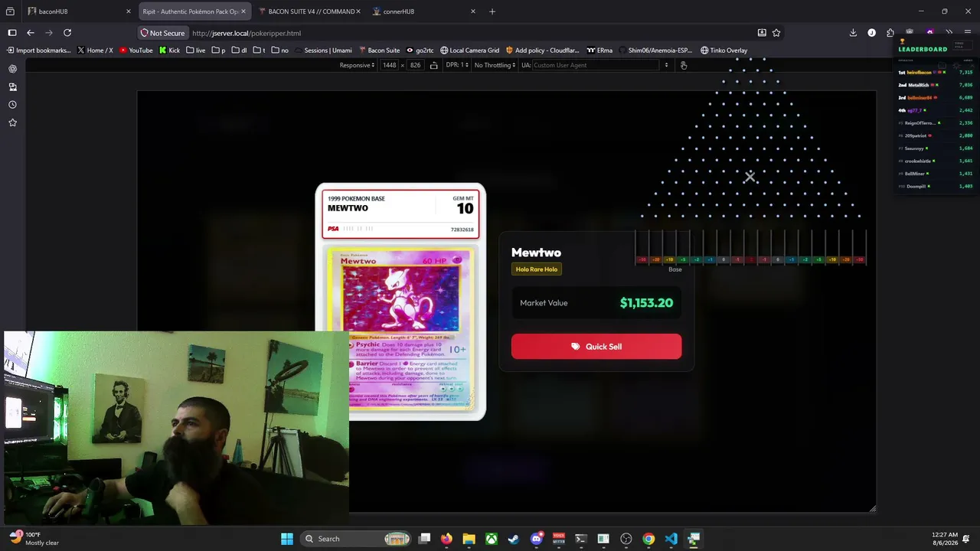Open OBS Studio from the taskbar

626,539
